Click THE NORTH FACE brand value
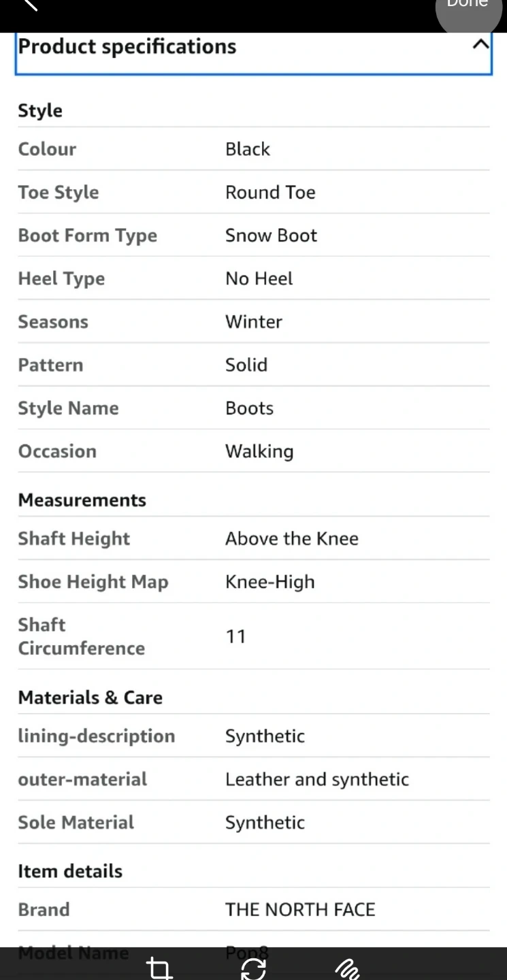Viewport: 507px width, 980px height. tap(300, 909)
